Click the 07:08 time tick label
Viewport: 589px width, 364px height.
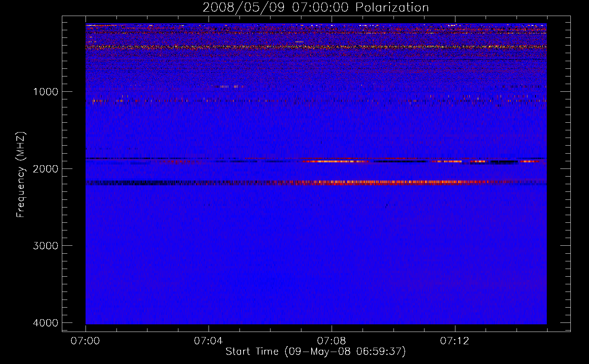pos(332,341)
